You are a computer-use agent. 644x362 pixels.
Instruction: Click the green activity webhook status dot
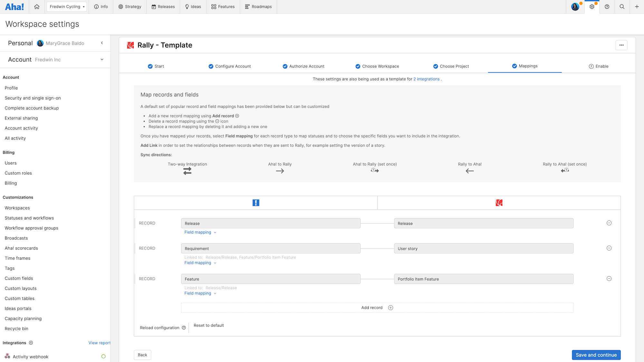click(103, 356)
